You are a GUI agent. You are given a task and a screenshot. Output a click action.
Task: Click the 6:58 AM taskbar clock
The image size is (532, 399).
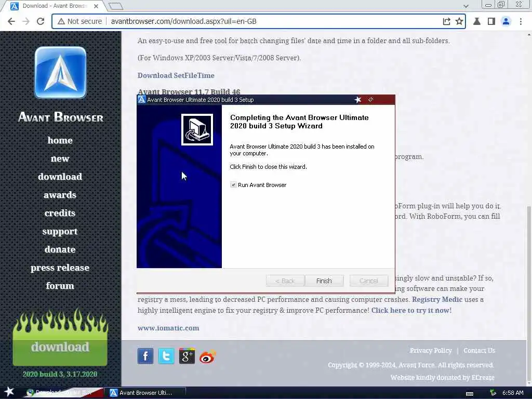(x=513, y=393)
